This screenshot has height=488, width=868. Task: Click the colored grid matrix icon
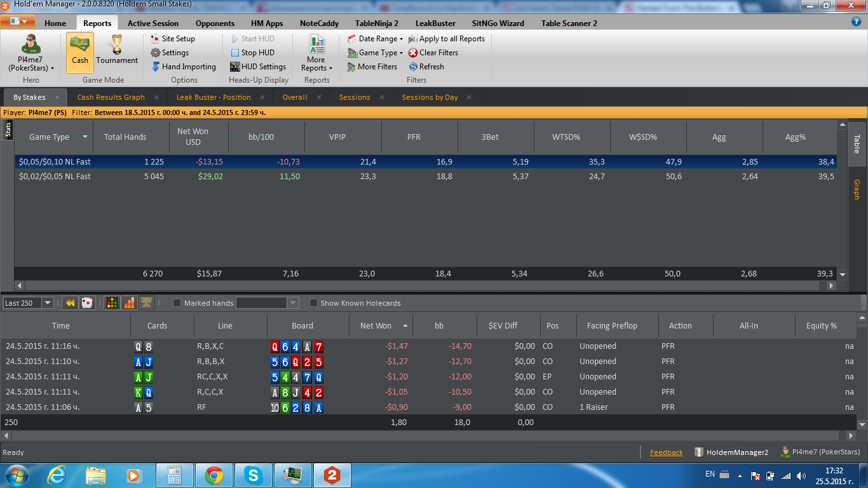112,303
